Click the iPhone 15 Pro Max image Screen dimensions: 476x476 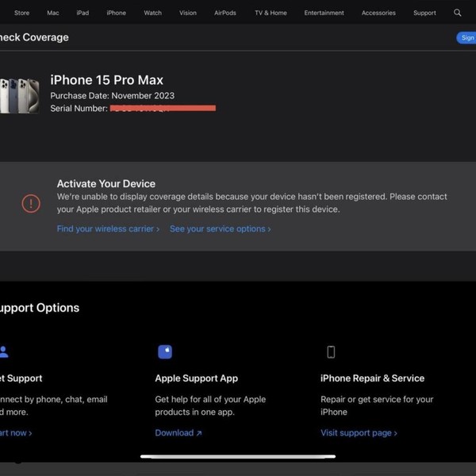pyautogui.click(x=19, y=95)
